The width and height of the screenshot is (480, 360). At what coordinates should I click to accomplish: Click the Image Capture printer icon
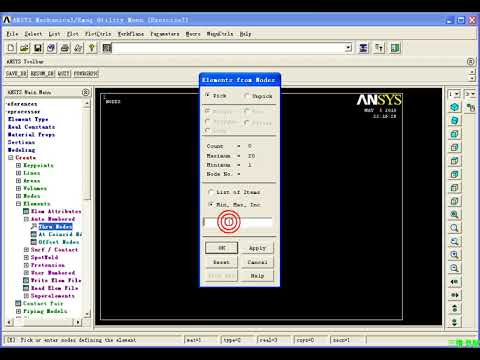point(65,48)
